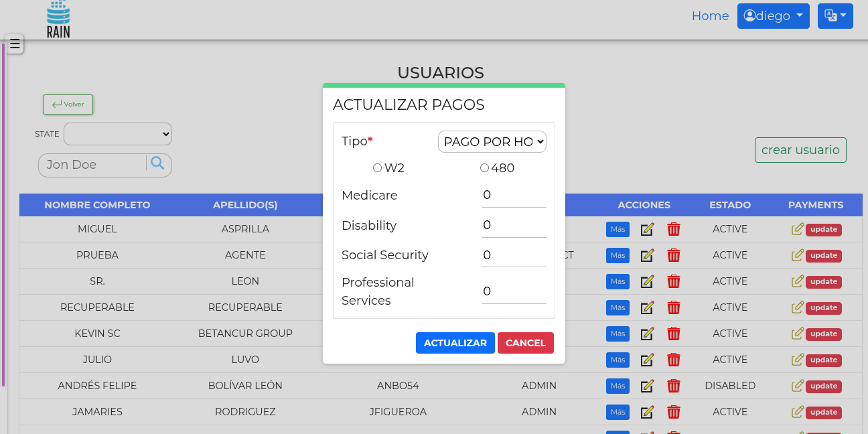The width and height of the screenshot is (868, 434).
Task: Delete user JULIO with trash icon
Action: (674, 360)
